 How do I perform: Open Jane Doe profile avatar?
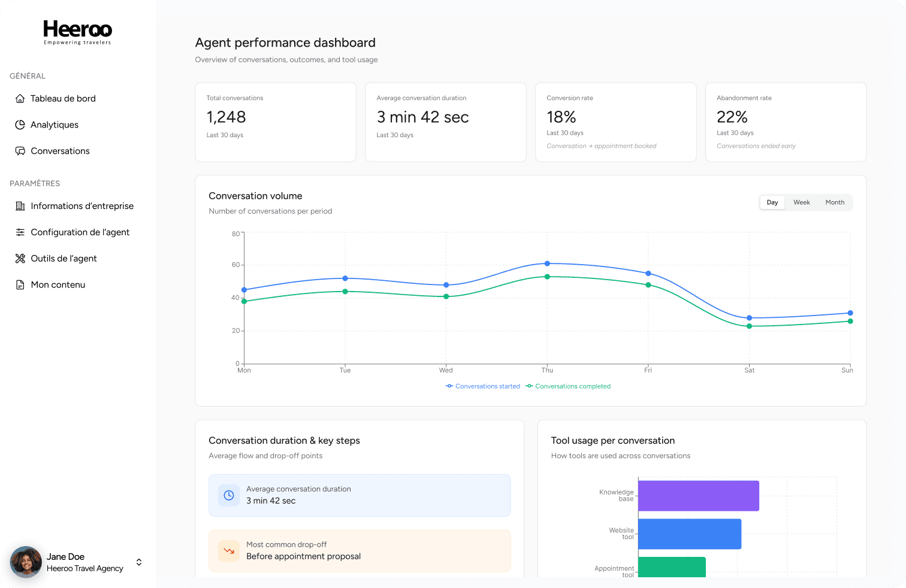tap(26, 562)
